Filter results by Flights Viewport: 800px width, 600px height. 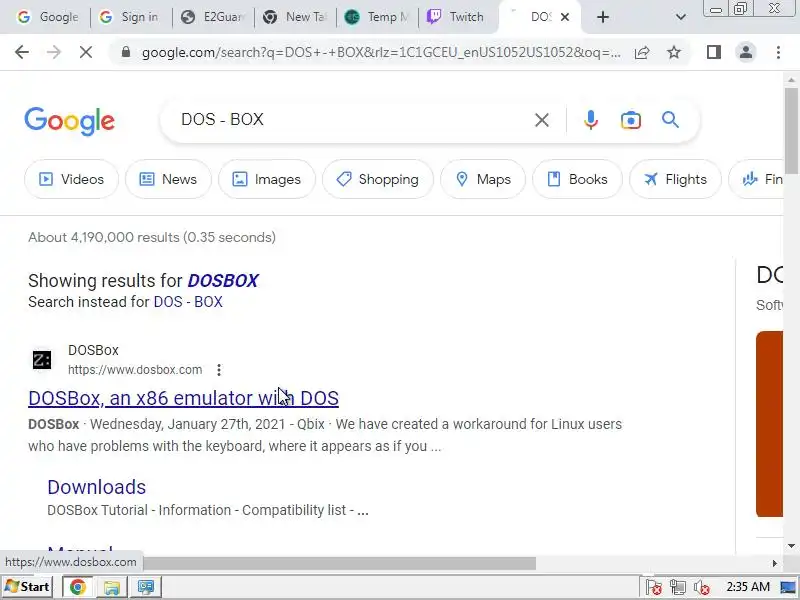pos(676,179)
